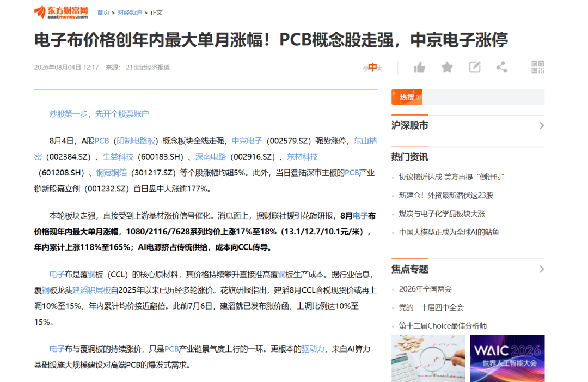
Task: Select small font size 小
Action: point(365,68)
